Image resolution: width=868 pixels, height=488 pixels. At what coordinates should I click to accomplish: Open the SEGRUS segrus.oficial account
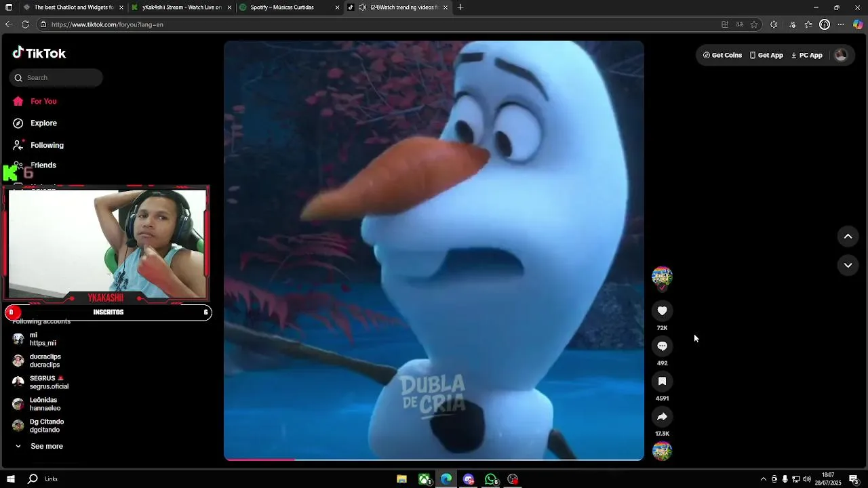pyautogui.click(x=41, y=382)
